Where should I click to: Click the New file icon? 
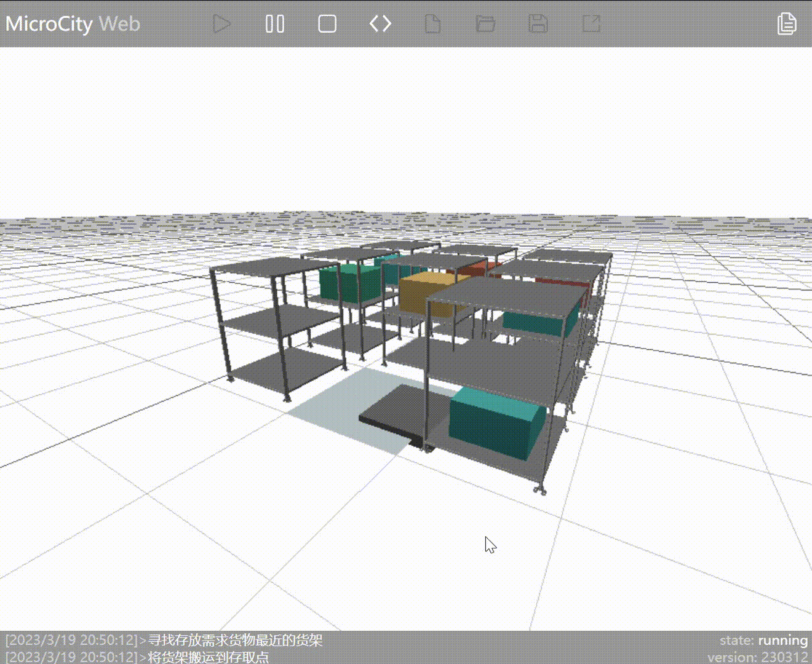(433, 24)
